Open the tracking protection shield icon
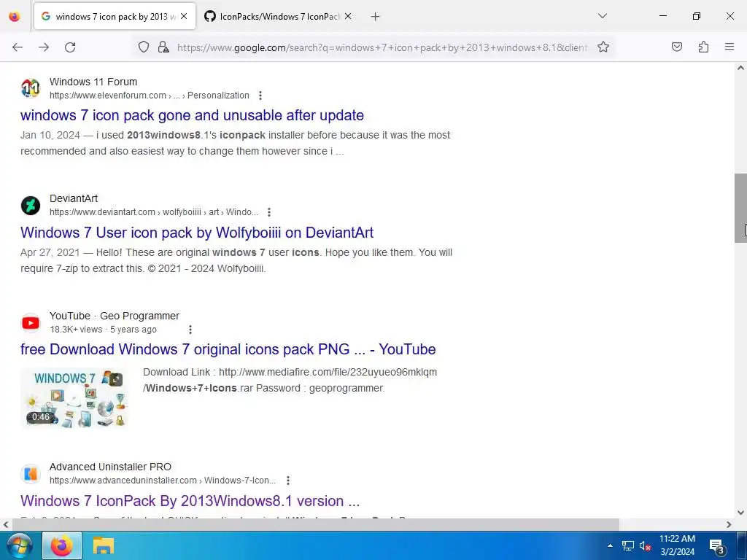This screenshot has height=560, width=747. pyautogui.click(x=144, y=47)
